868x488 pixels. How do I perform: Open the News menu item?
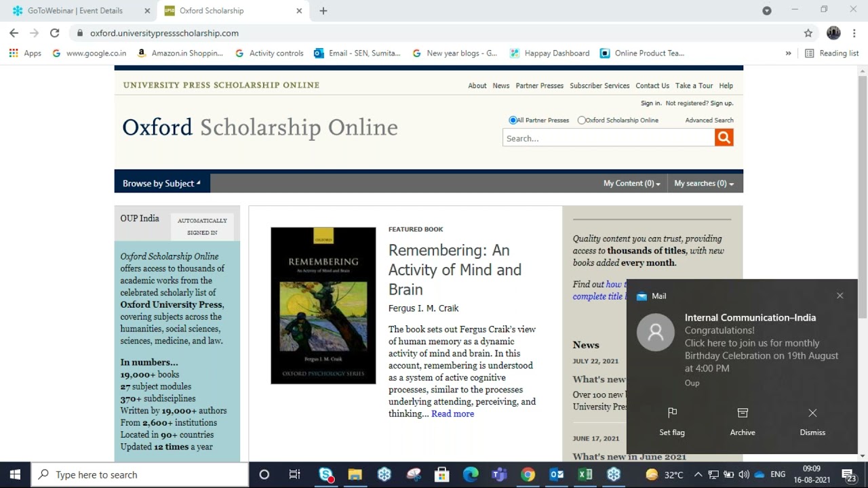500,85
